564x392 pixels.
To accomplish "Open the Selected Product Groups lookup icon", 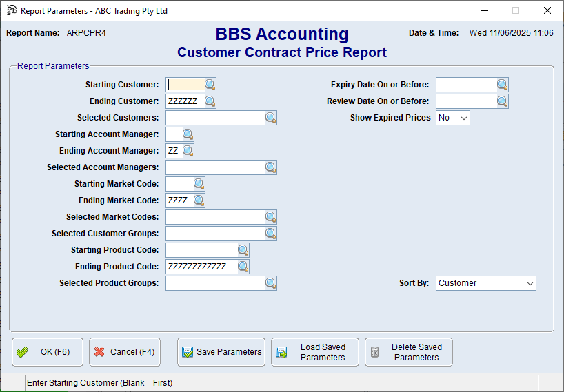I will point(270,283).
